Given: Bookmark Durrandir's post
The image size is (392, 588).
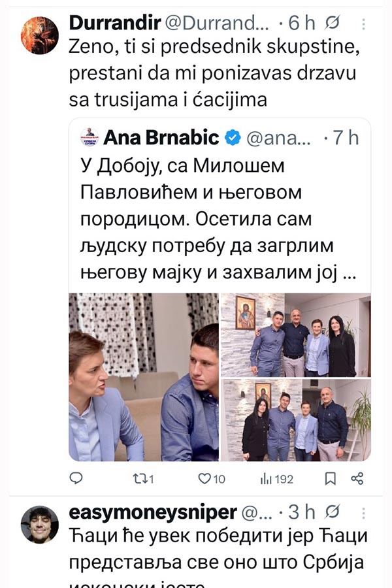Looking at the screenshot, I should (330, 478).
